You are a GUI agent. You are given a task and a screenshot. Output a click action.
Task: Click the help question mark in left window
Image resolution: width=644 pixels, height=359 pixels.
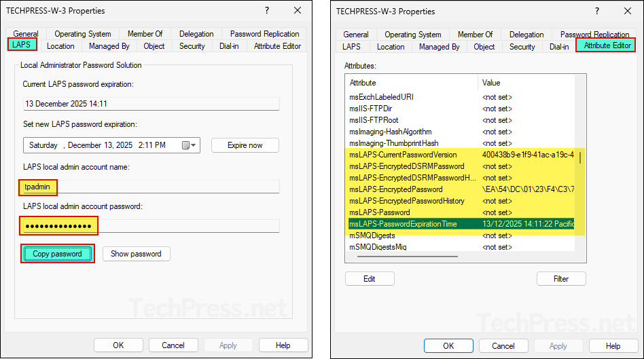point(267,10)
